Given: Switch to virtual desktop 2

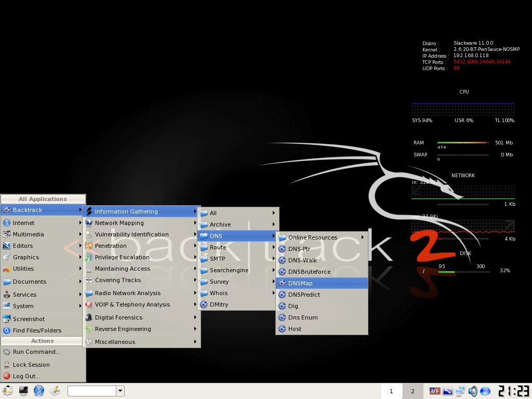Looking at the screenshot, I should [x=413, y=391].
